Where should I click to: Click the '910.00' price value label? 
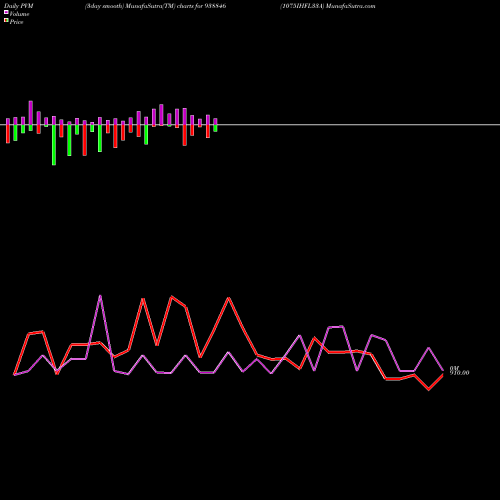(x=459, y=373)
